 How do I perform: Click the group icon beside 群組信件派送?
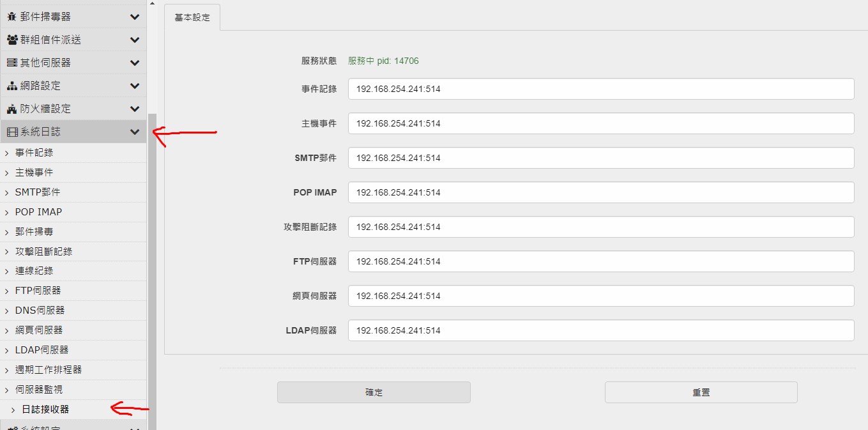12,40
